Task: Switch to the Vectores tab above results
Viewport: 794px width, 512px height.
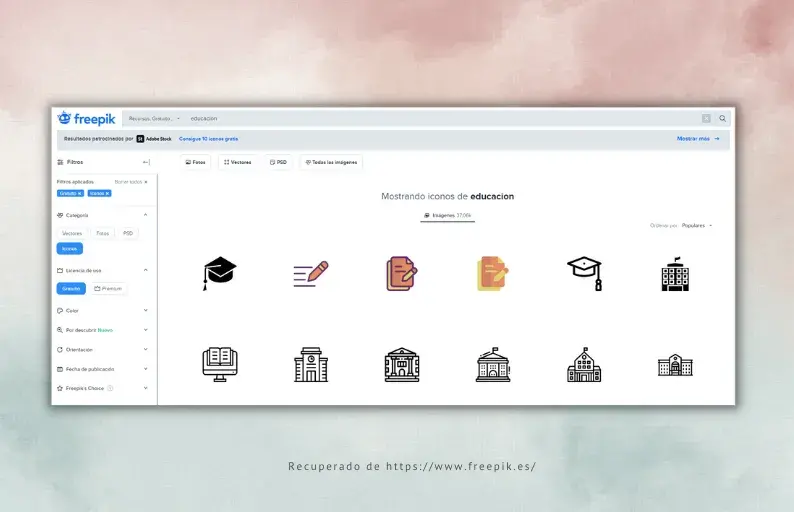Action: point(238,163)
